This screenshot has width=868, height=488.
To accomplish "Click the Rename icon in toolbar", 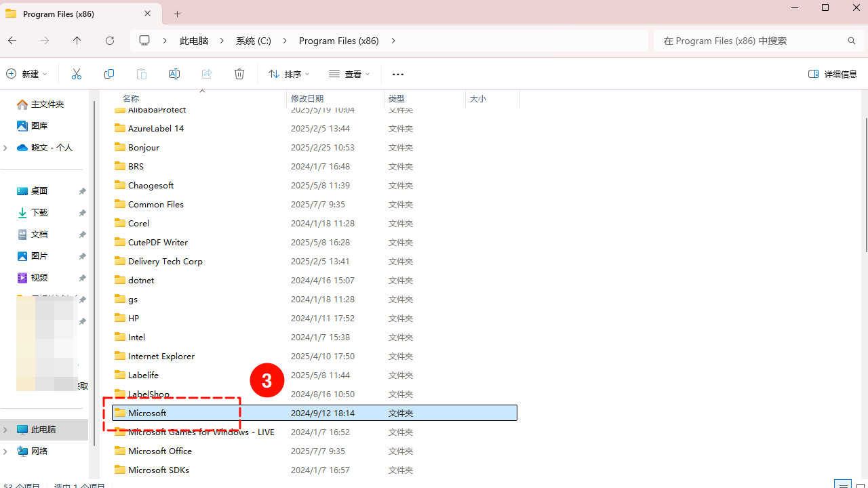I will tap(174, 74).
